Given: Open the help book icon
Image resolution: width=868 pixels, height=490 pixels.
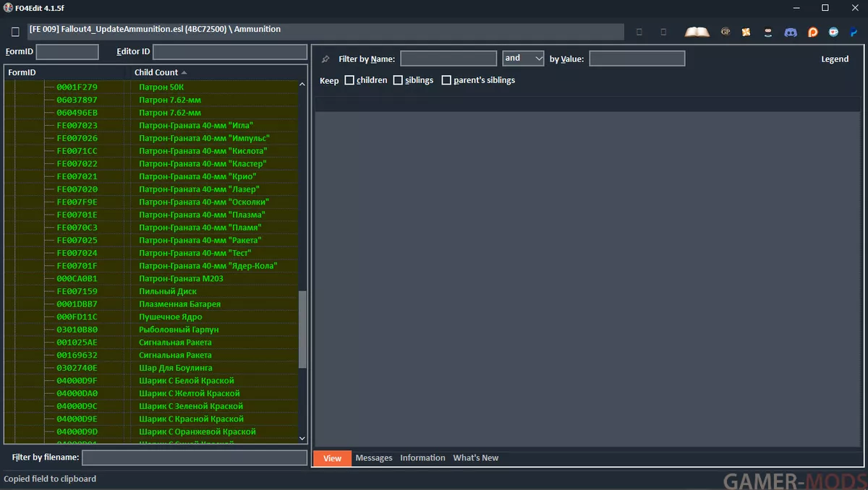Looking at the screenshot, I should coord(697,32).
